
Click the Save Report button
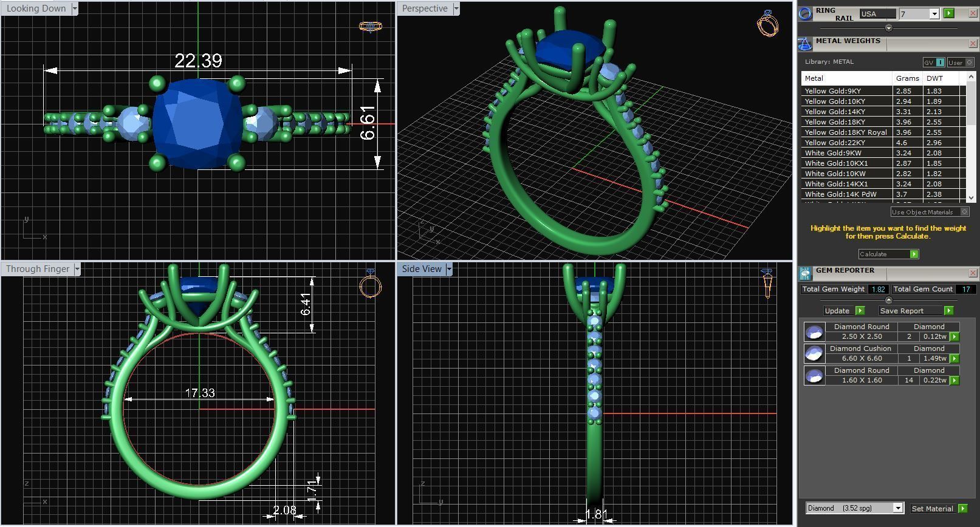coord(911,310)
